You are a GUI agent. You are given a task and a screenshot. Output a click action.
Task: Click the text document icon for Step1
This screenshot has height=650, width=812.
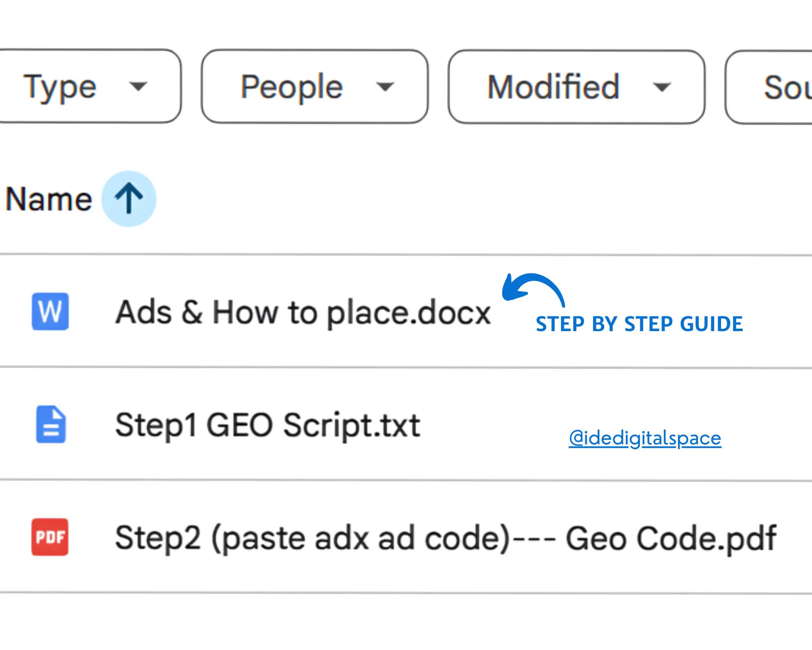pos(51,424)
